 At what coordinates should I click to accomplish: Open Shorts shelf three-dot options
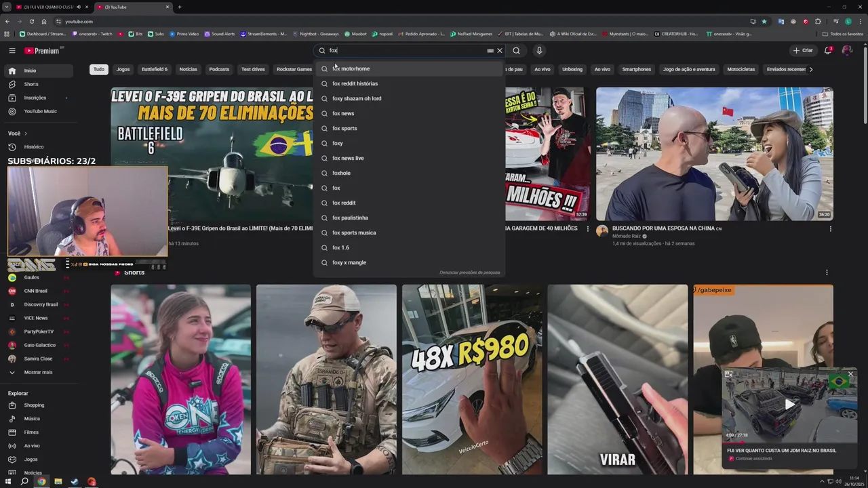[827, 272]
